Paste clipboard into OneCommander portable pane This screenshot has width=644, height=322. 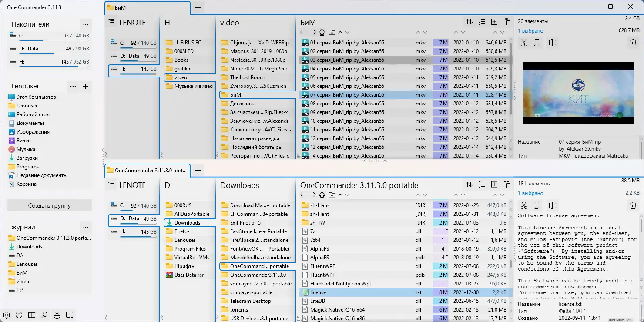pos(507,184)
